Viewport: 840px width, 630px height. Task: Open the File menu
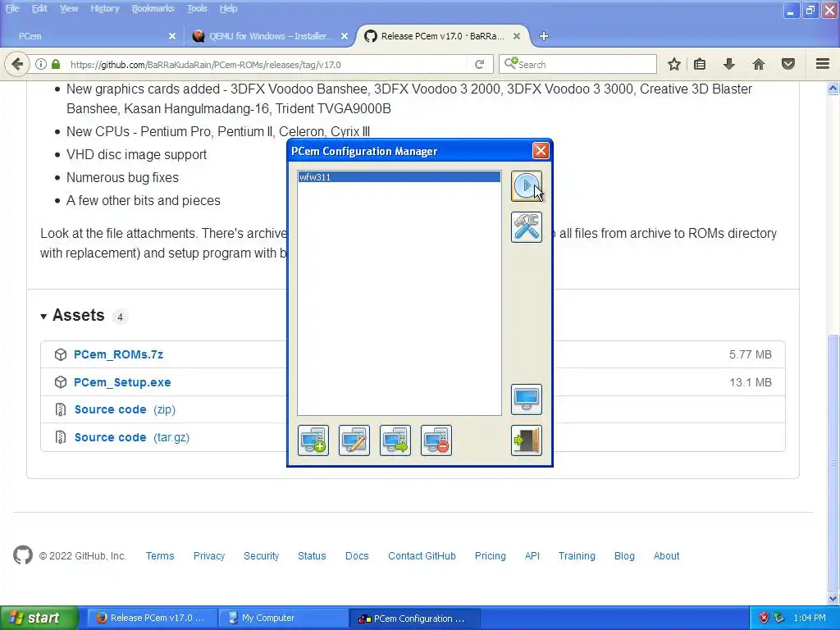coord(12,8)
